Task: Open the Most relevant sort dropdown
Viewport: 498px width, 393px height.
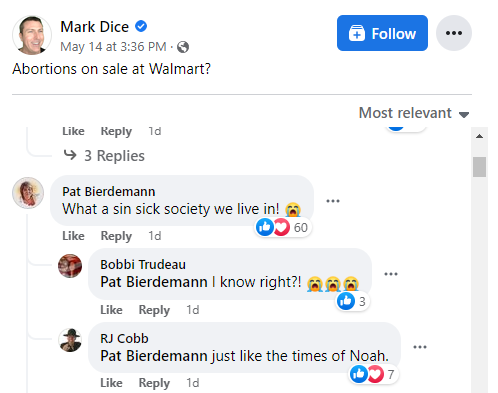Action: (x=414, y=113)
